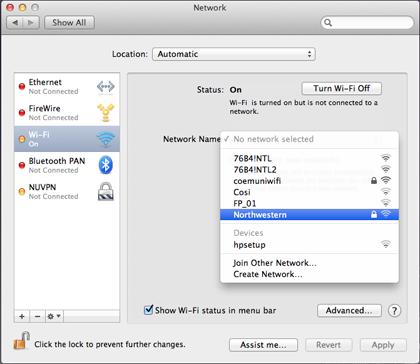
Task: Open the gear action menu
Action: pos(54,316)
